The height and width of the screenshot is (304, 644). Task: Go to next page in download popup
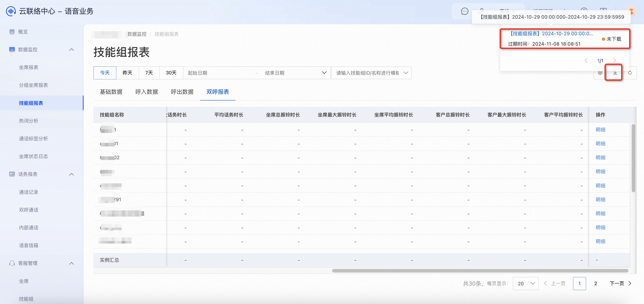point(615,61)
